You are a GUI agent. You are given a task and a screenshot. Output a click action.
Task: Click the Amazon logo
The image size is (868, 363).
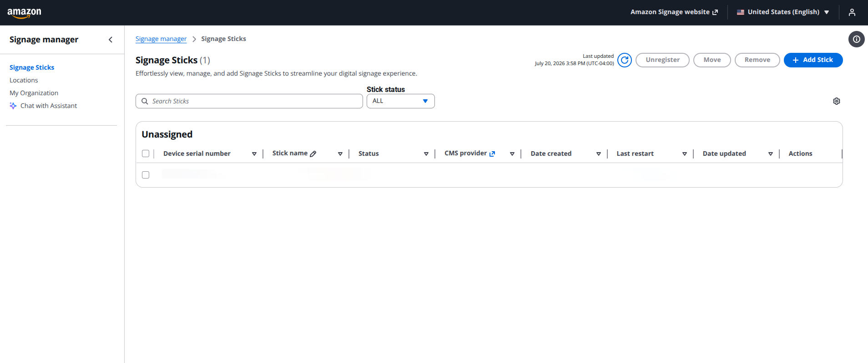(24, 13)
